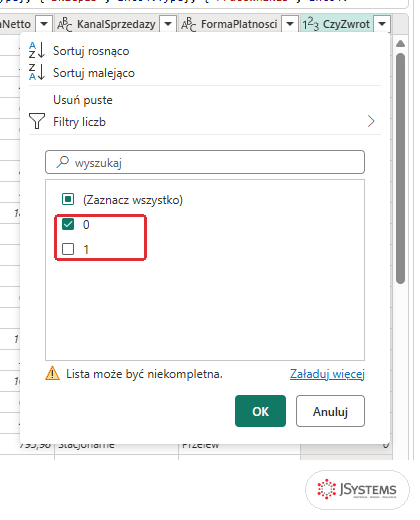This screenshot has height=520, width=420.
Task: Open the KanalSprzedazy column filter dropdown
Action: tap(168, 24)
